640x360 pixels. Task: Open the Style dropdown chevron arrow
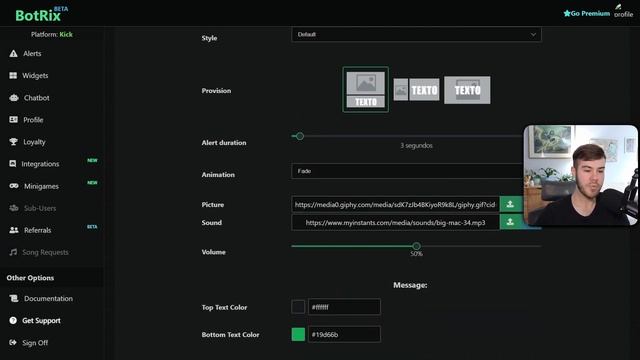coord(533,35)
